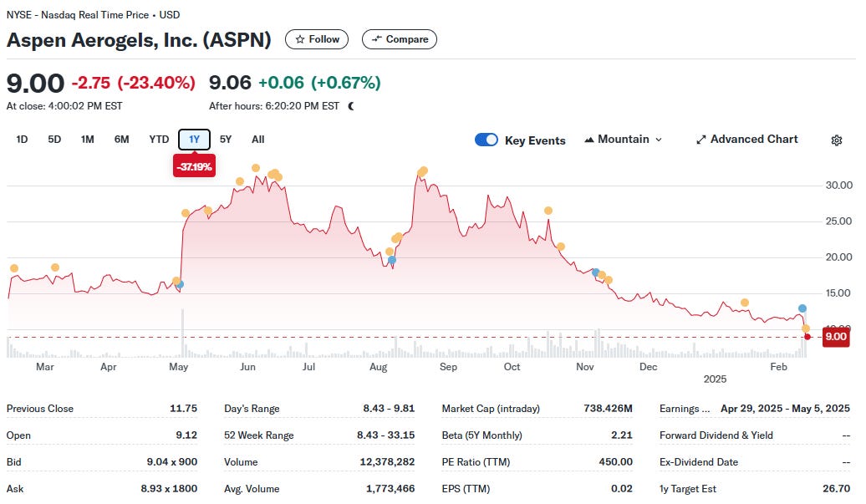This screenshot has width=866, height=504.
Task: Click the red current-price dot on chart
Action: click(807, 337)
